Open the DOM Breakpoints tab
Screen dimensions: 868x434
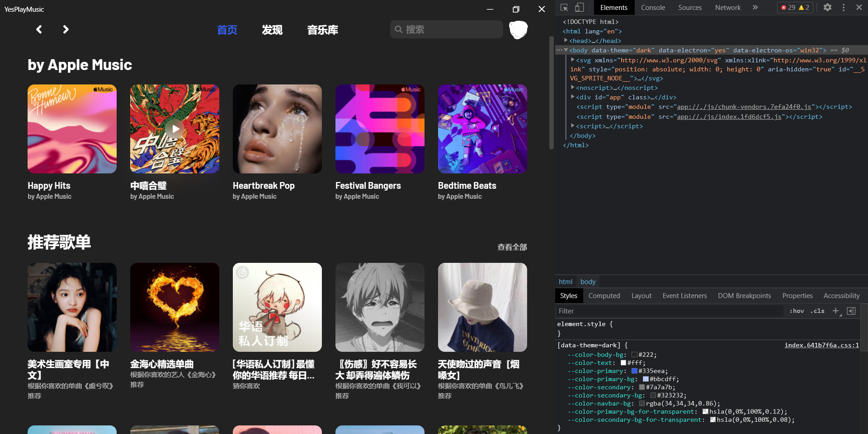pos(745,296)
